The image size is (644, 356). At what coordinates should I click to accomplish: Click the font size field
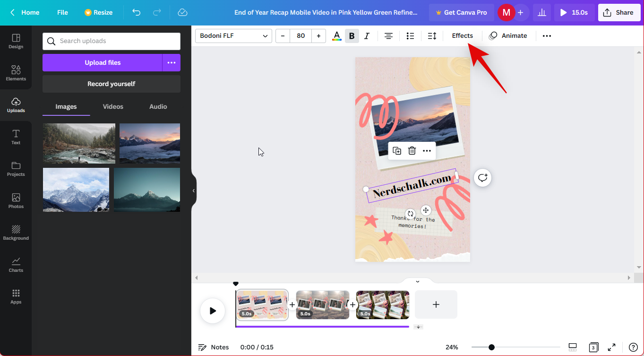pyautogui.click(x=301, y=36)
